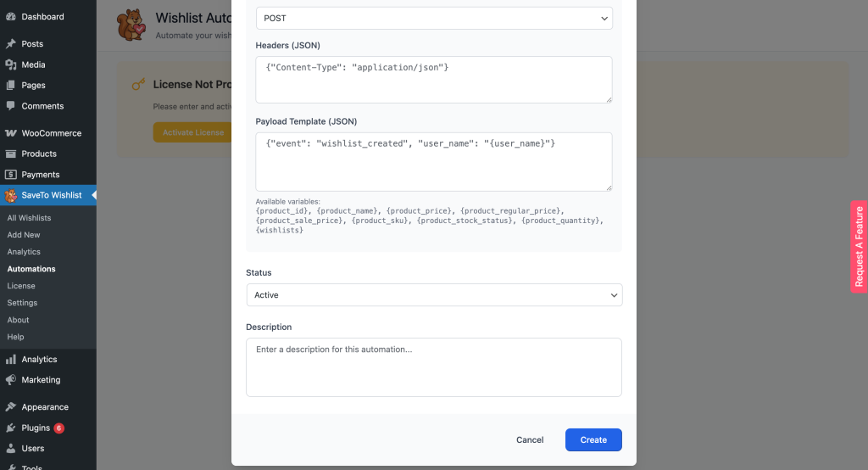The image size is (868, 470).
Task: Open the POST method dropdown
Action: tap(434, 18)
